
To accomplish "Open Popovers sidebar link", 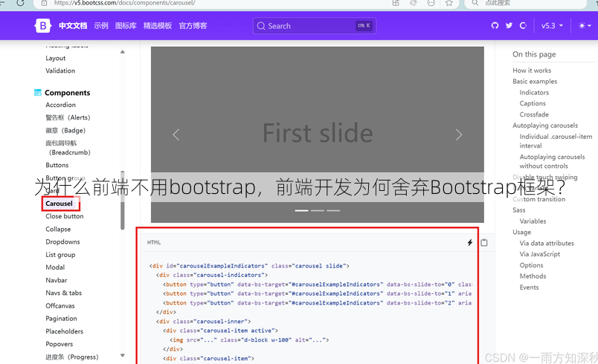I will pos(59,344).
